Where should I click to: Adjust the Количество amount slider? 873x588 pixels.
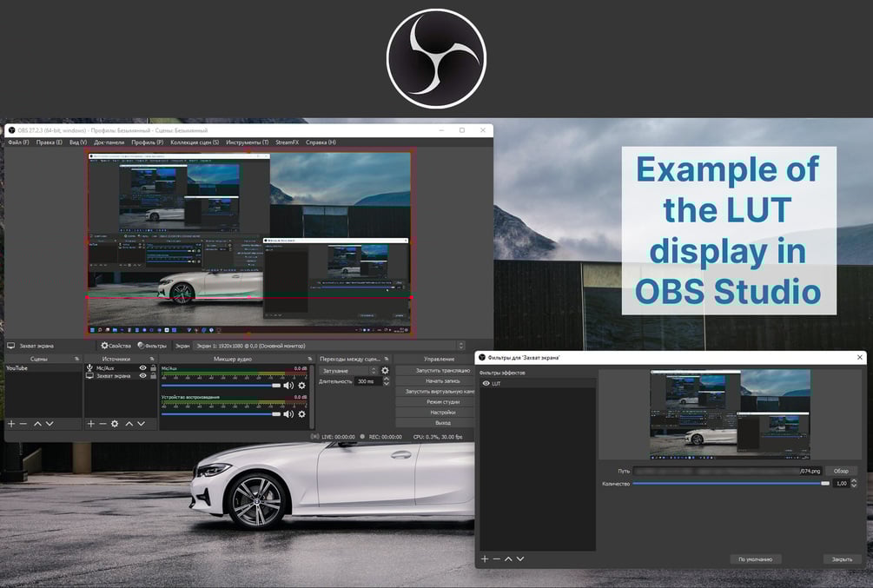click(731, 483)
